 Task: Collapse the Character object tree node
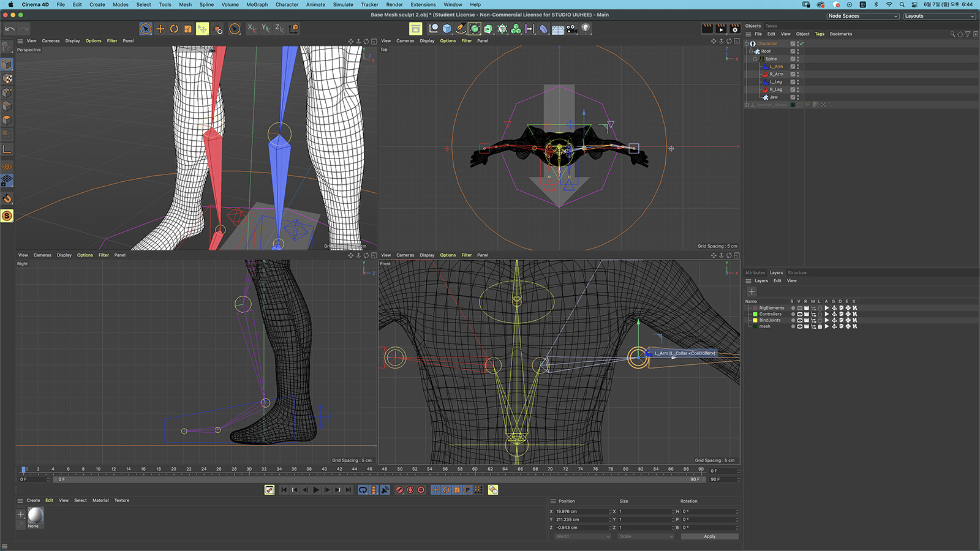[747, 43]
